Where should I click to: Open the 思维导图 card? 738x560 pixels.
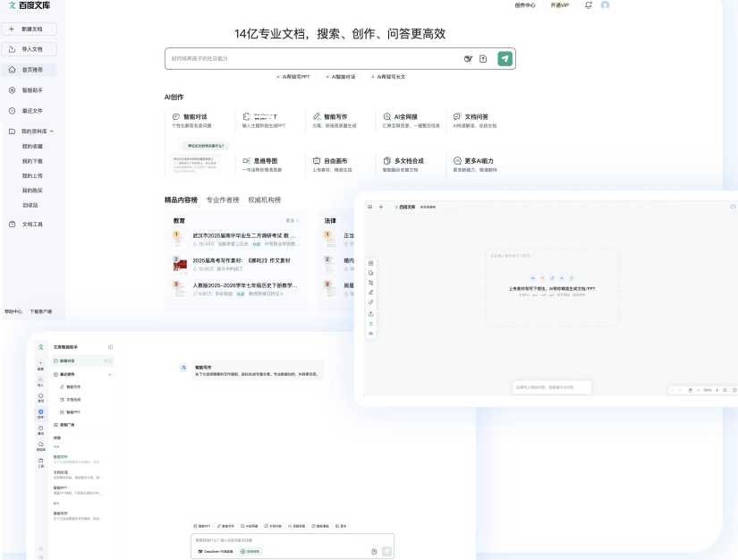269,165
